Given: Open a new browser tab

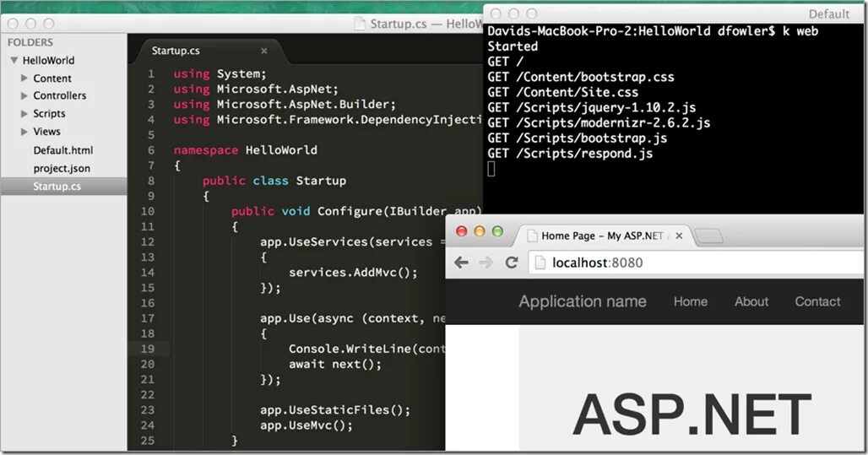Looking at the screenshot, I should pos(708,236).
